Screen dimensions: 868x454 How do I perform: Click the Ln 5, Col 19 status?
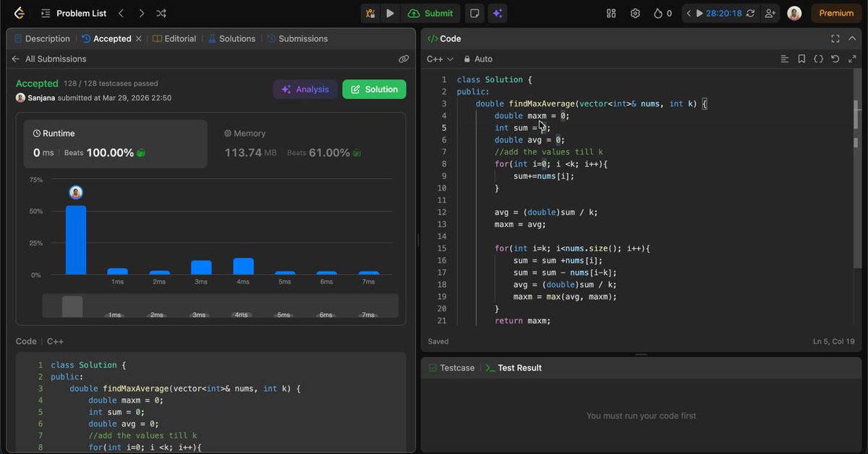[x=833, y=341]
